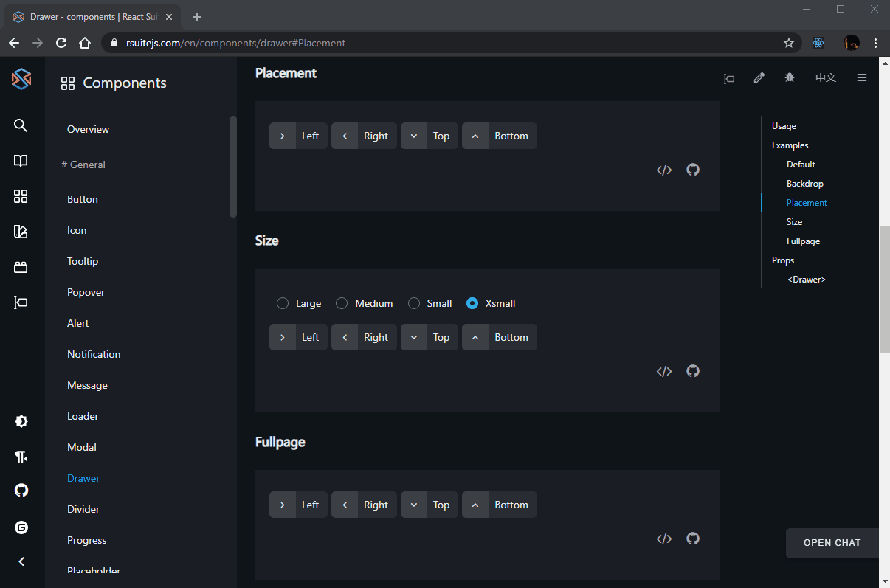This screenshot has height=588, width=890.
Task: Open the search icon in left rail
Action: [x=21, y=125]
